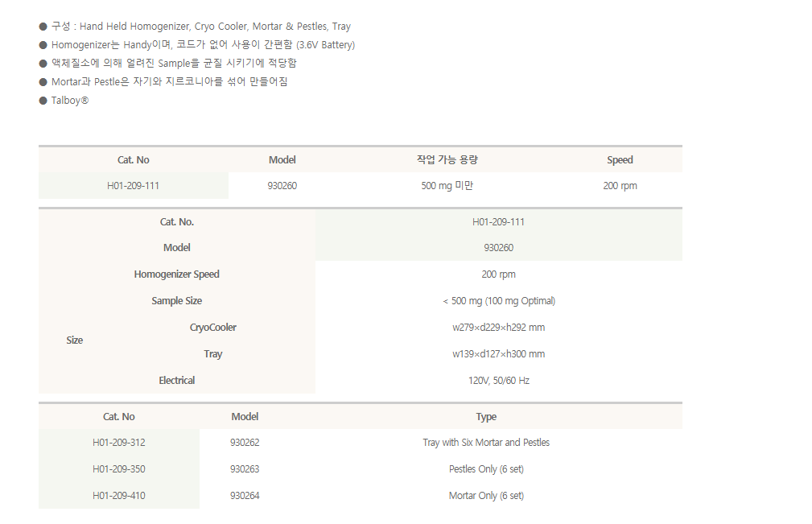Click model number 930260 in top table

pos(282,186)
